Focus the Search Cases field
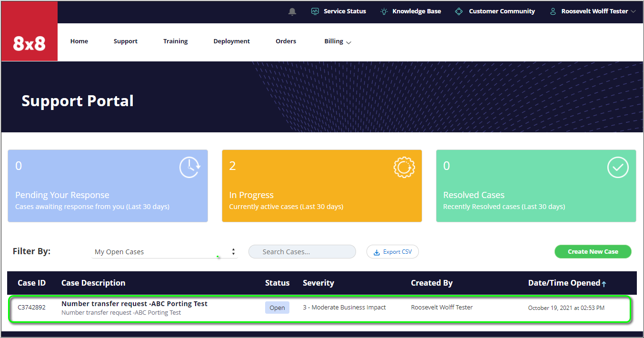644x338 pixels. (302, 252)
